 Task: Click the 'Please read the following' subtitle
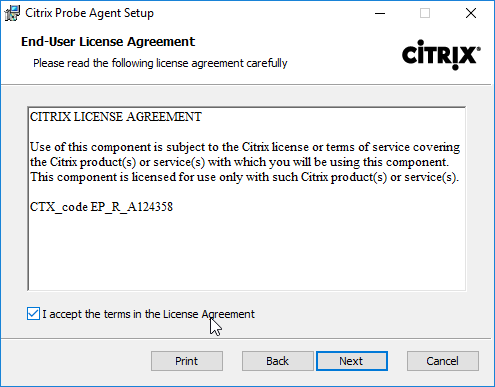(x=160, y=63)
